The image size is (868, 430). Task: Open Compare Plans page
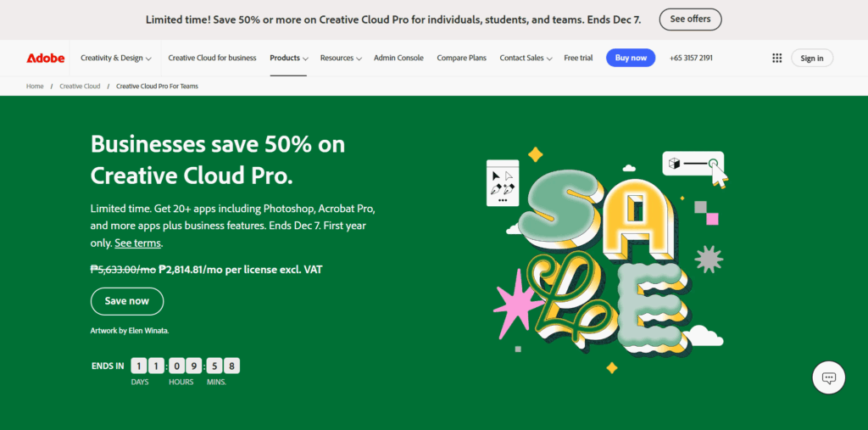tap(461, 58)
